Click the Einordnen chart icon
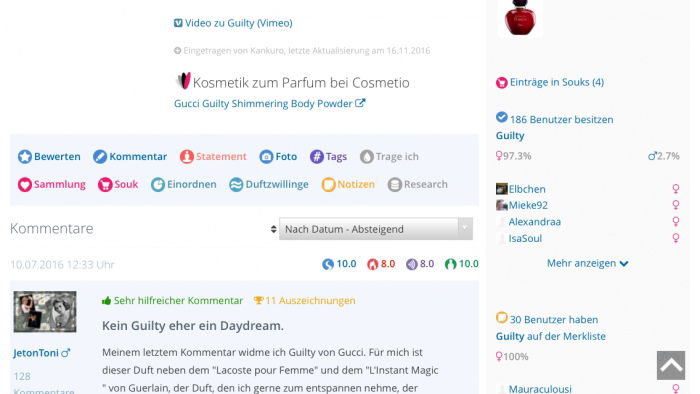700x394 pixels. (158, 185)
